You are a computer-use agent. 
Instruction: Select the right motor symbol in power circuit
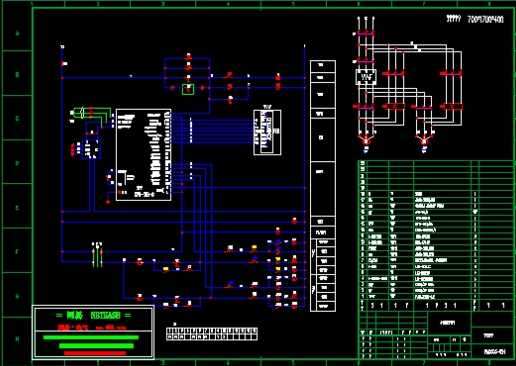tap(424, 141)
